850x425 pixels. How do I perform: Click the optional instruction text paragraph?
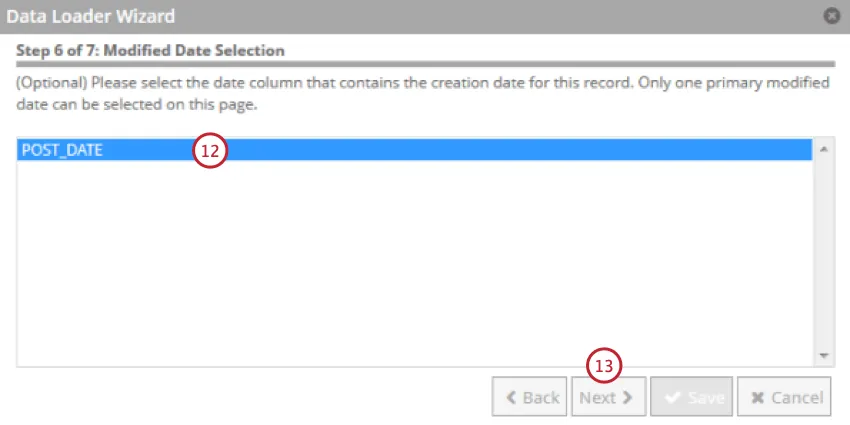pyautogui.click(x=400, y=94)
